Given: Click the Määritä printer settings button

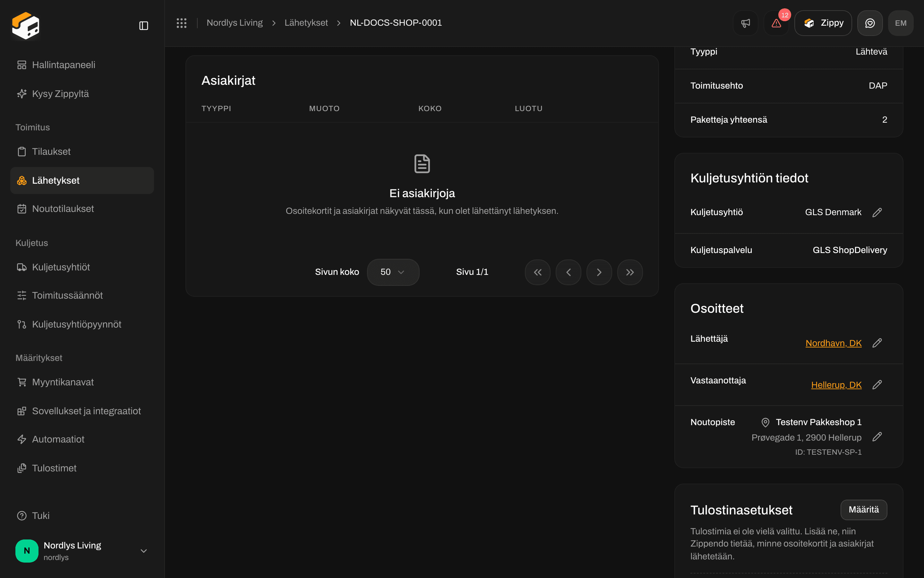Looking at the screenshot, I should click(864, 510).
